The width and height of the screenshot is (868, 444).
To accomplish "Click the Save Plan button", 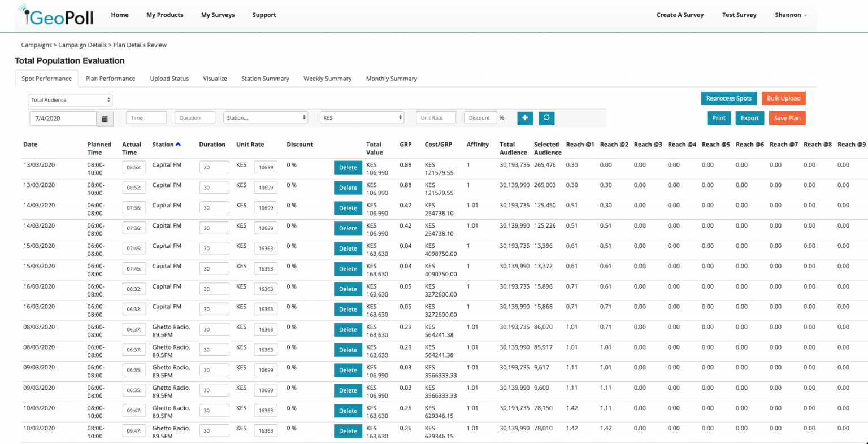I will click(x=787, y=118).
